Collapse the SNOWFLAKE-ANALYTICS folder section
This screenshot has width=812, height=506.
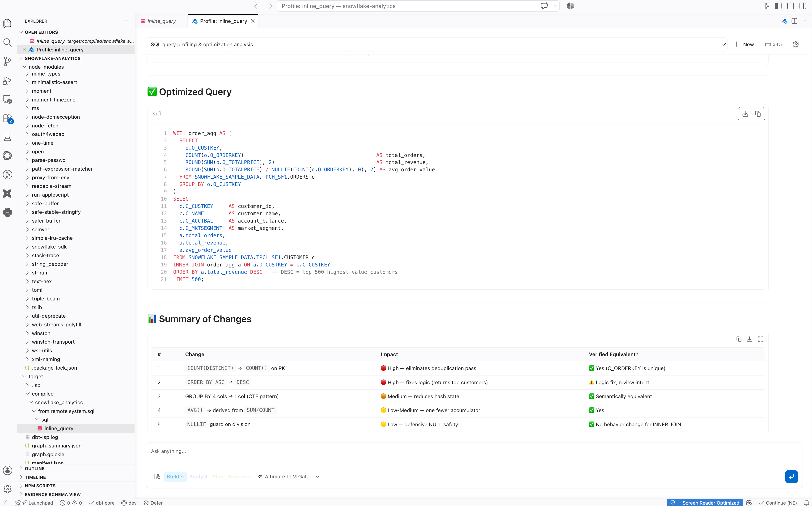(21, 58)
